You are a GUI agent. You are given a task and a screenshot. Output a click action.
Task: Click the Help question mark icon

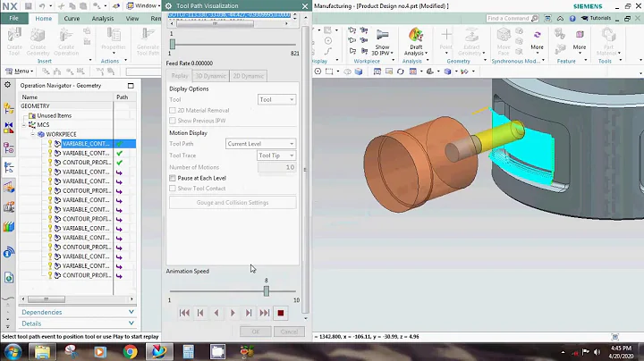572,19
